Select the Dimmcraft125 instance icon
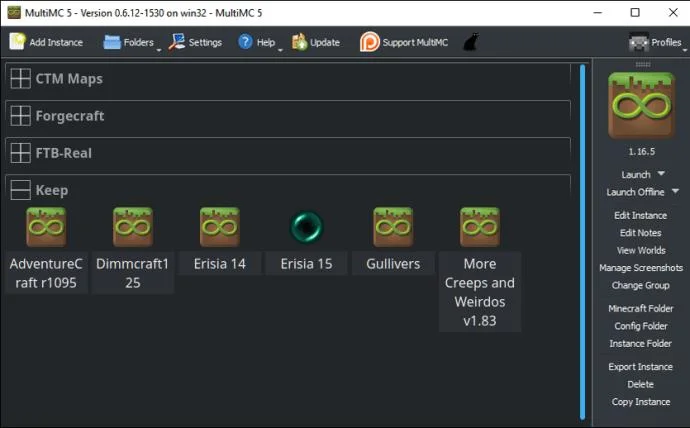 [133, 227]
